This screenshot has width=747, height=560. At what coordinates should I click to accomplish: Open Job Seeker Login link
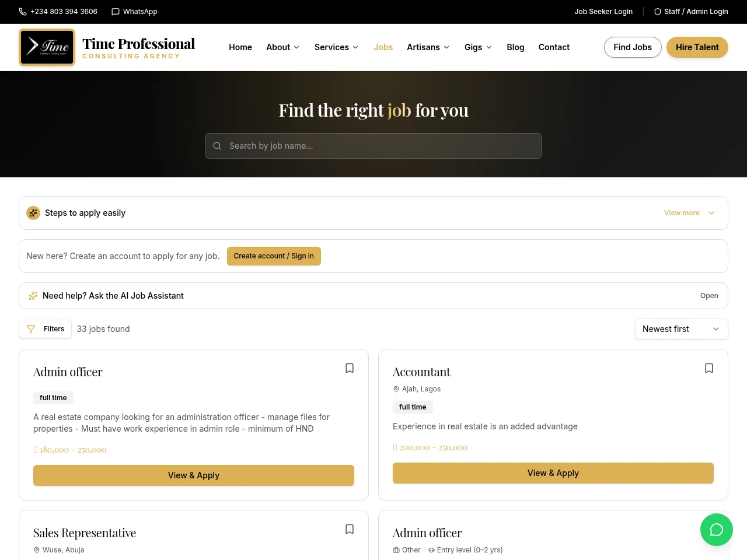coord(603,12)
